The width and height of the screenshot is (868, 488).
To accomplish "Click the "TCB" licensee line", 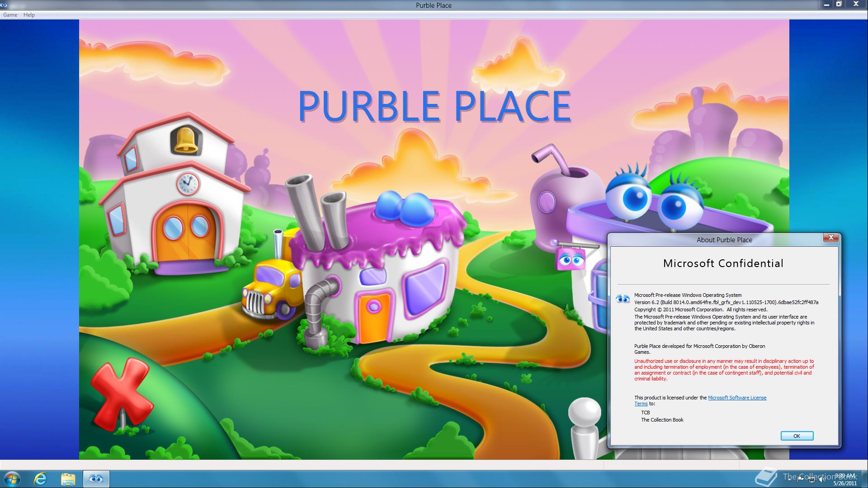I will click(645, 413).
